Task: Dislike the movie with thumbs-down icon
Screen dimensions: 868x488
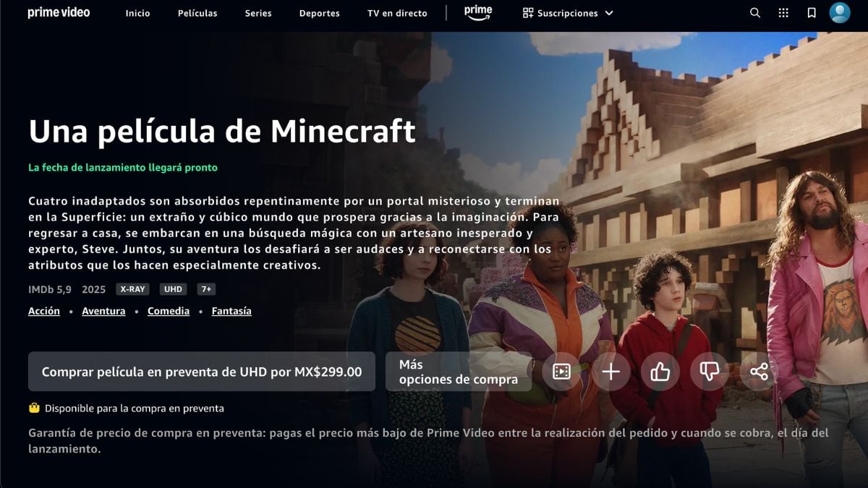Action: coord(709,372)
